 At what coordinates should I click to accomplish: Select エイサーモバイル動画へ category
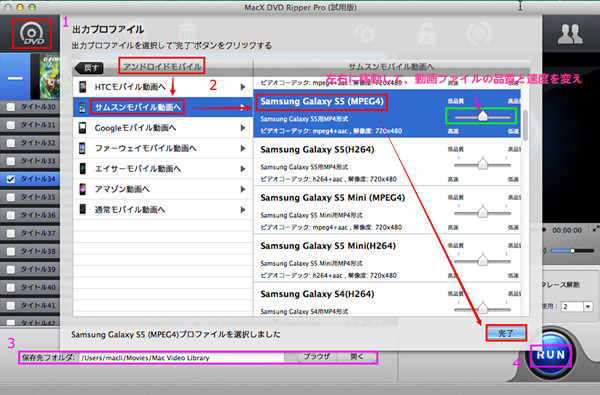163,168
